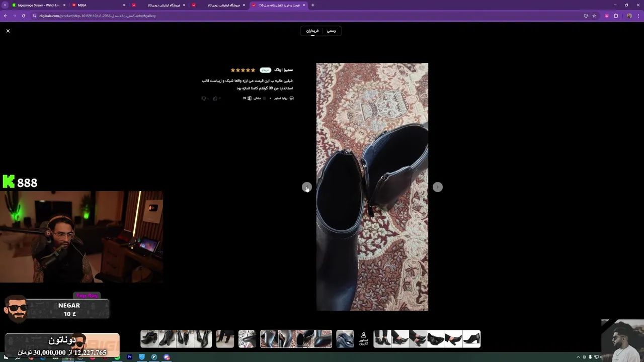Image resolution: width=644 pixels, height=362 pixels.
Task: Like the review with the thumbs-up icon
Action: pos(215,99)
